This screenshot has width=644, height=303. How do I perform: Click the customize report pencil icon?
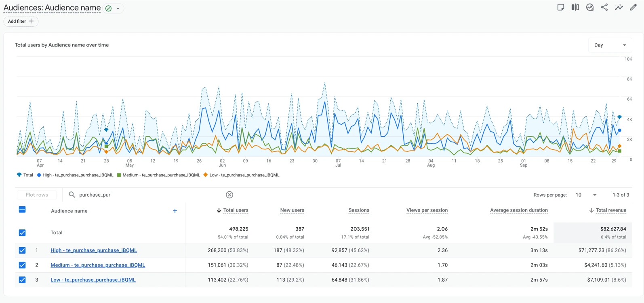click(633, 7)
